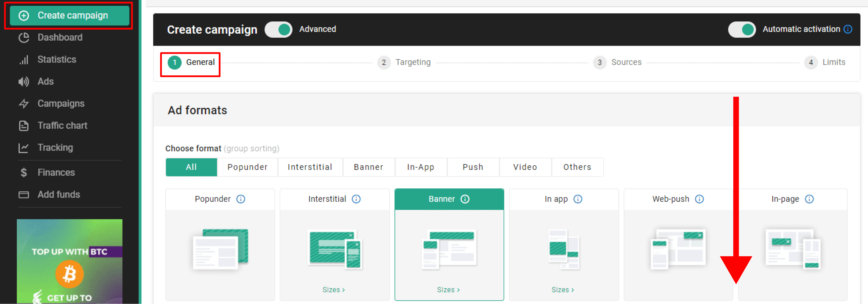868x304 pixels.
Task: Click the Tracking line-graph icon
Action: pos(24,148)
